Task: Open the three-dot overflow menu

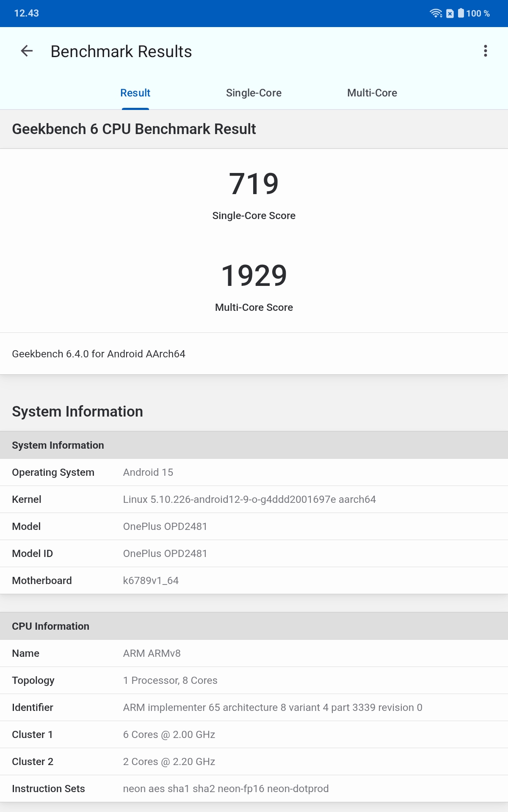Action: click(x=486, y=51)
